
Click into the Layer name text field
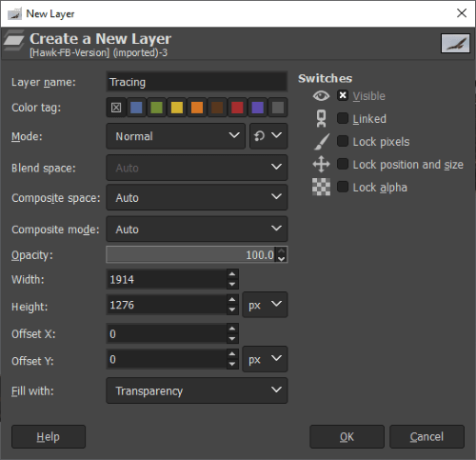[x=197, y=82]
